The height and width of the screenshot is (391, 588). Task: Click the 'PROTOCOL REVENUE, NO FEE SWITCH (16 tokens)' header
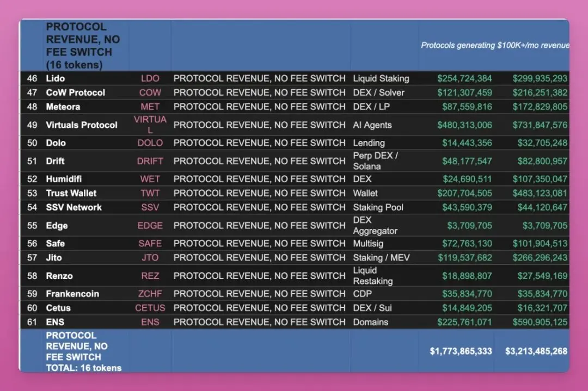coord(83,46)
